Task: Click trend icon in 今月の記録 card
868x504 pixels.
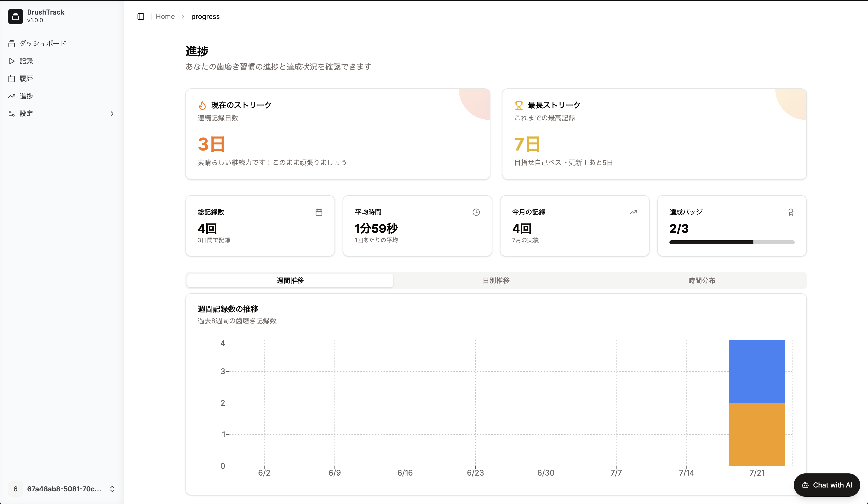Action: 634,212
